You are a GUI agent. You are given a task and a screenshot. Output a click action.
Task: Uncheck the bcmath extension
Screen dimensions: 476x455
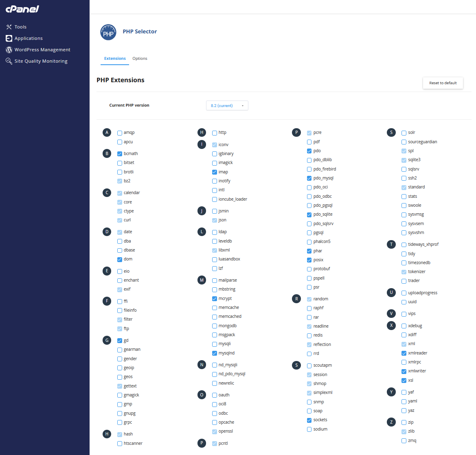(x=120, y=154)
